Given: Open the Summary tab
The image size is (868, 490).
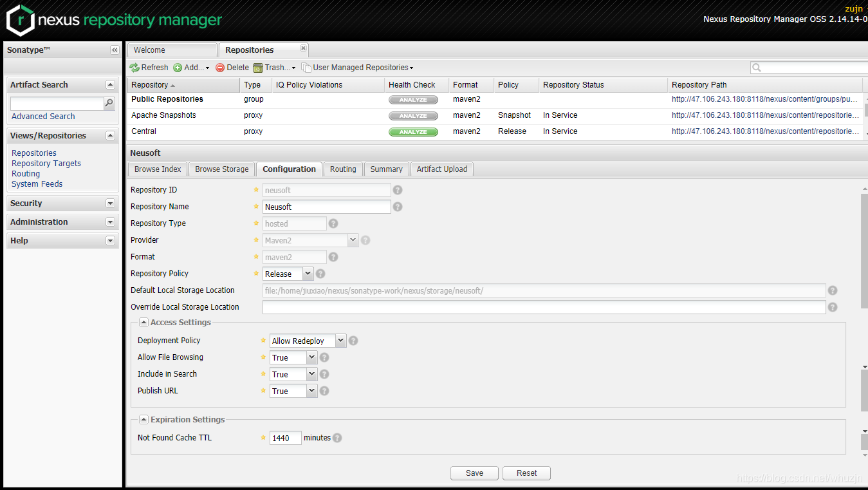Looking at the screenshot, I should (386, 169).
